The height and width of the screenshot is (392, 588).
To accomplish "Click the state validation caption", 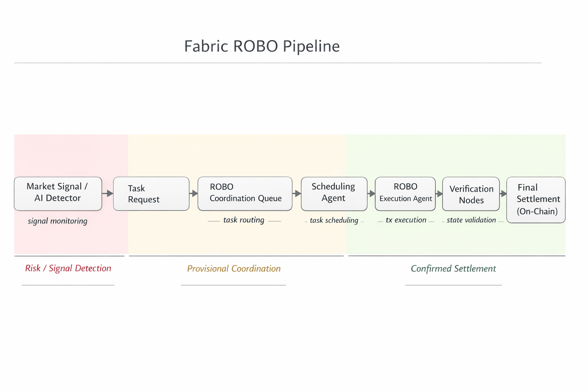I will click(x=471, y=220).
